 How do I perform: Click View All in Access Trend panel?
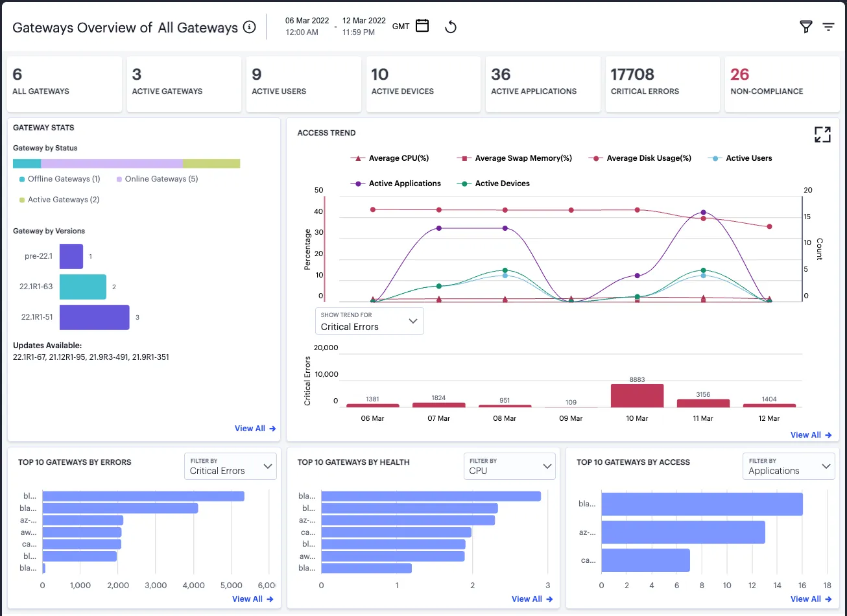pyautogui.click(x=811, y=435)
